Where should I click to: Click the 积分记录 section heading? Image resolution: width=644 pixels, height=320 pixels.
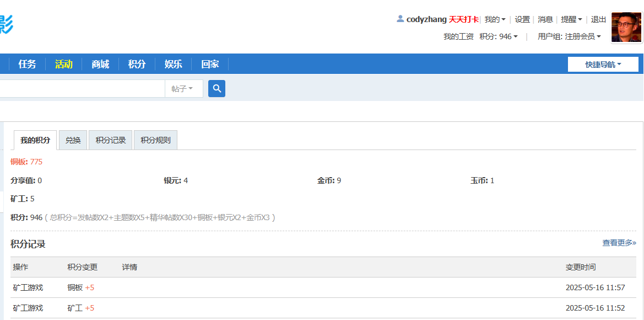28,244
